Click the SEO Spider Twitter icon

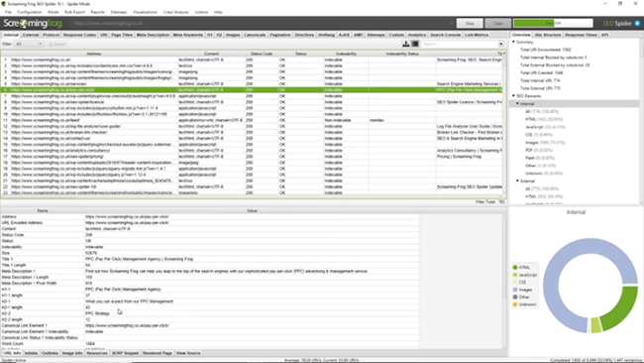pos(637,24)
